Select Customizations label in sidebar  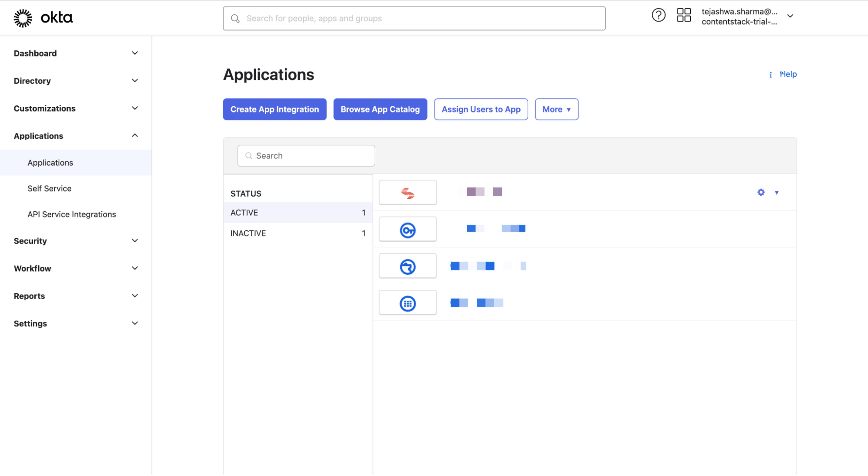[x=45, y=108]
